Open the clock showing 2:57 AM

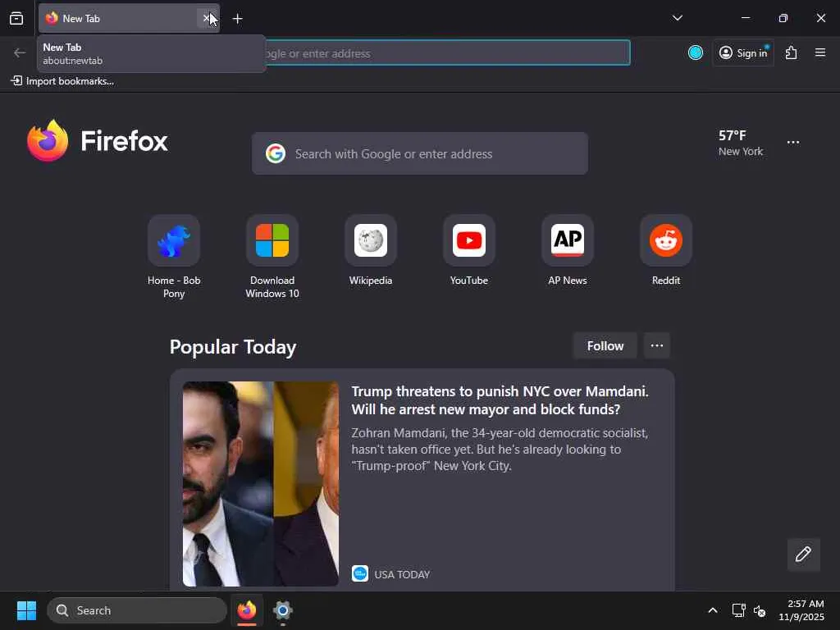801,610
